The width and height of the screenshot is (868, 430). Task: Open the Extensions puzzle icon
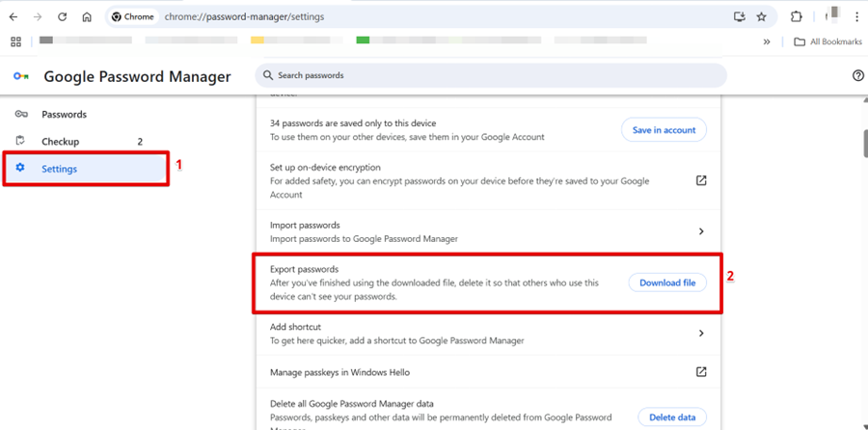pyautogui.click(x=797, y=16)
